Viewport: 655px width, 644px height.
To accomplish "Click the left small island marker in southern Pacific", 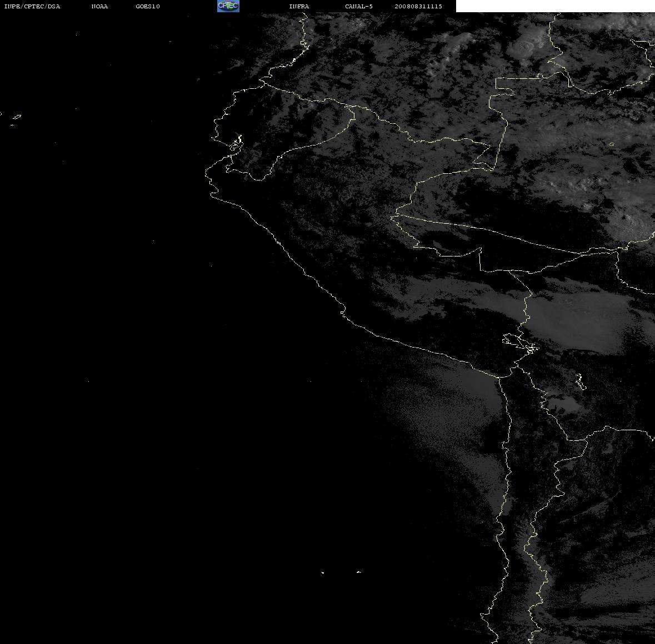I will pos(323,572).
